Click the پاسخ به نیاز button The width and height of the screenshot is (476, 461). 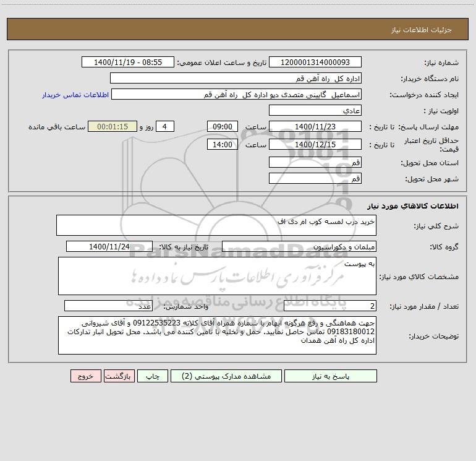coord(330,376)
